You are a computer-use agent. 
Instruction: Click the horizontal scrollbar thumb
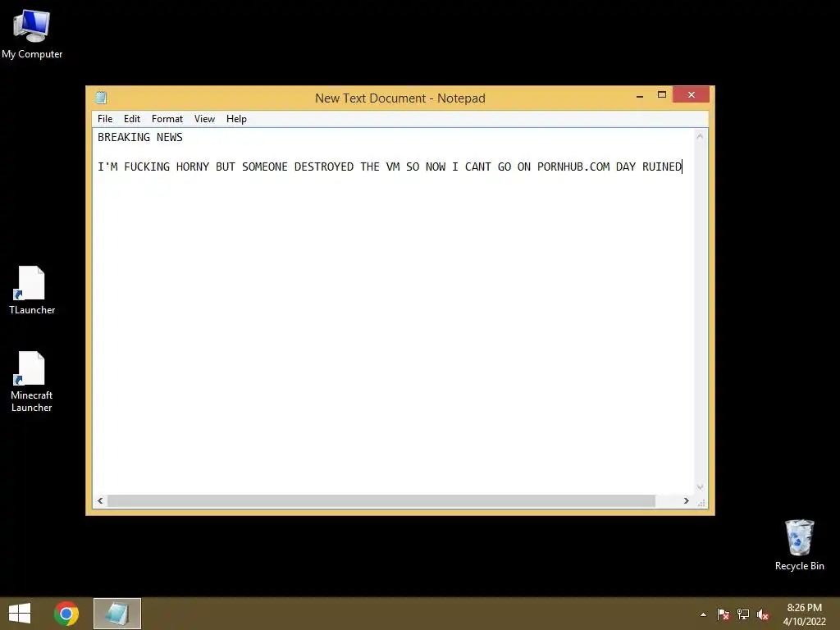tap(381, 501)
